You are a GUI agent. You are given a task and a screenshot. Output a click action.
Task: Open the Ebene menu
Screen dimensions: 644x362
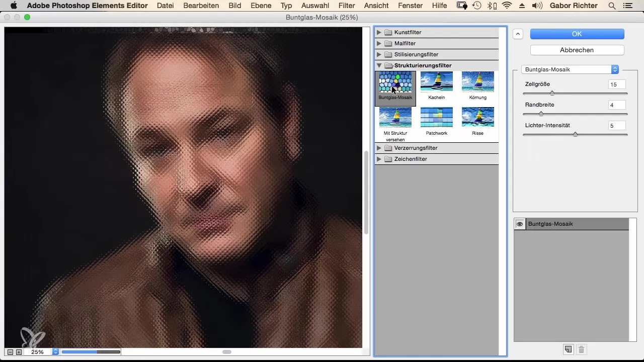(x=261, y=6)
